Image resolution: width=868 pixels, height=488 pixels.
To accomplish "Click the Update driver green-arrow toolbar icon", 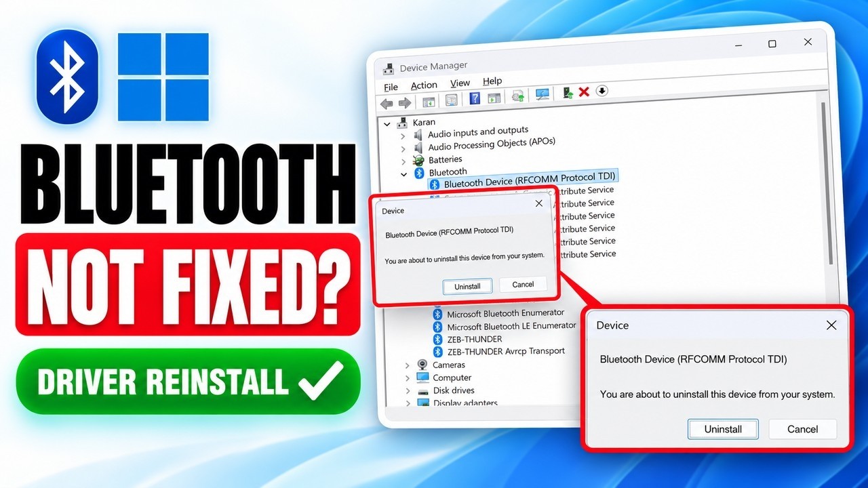I will (568, 92).
